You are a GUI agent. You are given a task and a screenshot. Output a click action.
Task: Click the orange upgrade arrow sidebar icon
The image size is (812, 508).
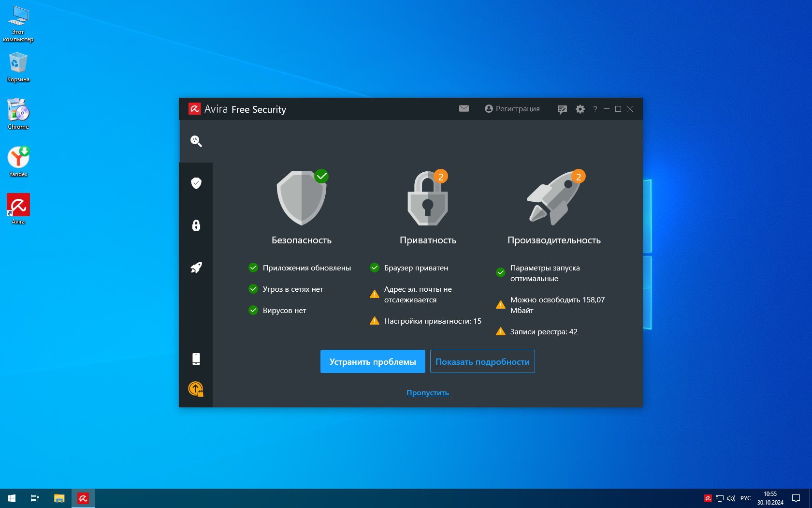coord(196,389)
